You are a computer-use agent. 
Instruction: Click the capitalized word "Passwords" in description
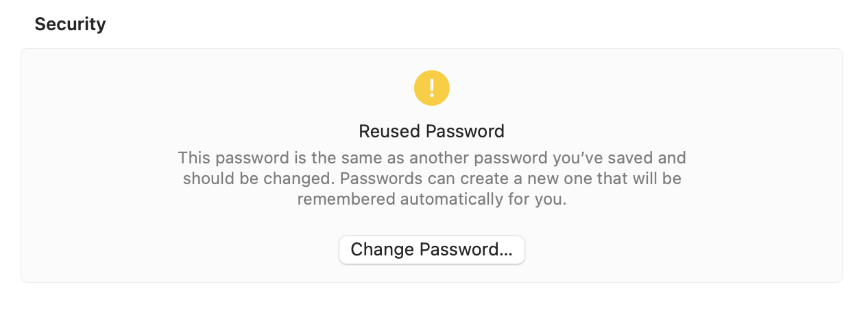[x=378, y=179]
